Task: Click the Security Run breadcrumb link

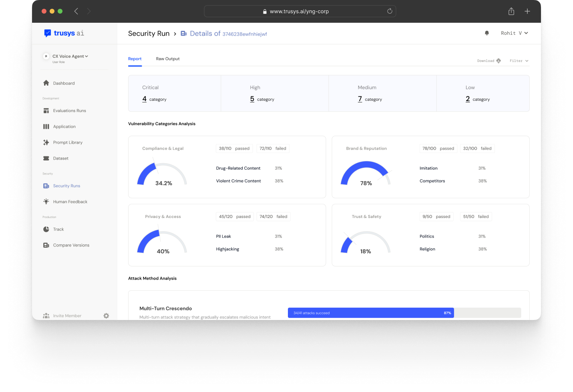Action: [149, 34]
